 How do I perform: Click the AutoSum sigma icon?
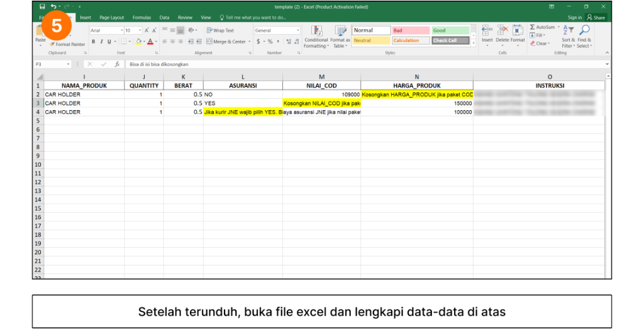(x=533, y=28)
